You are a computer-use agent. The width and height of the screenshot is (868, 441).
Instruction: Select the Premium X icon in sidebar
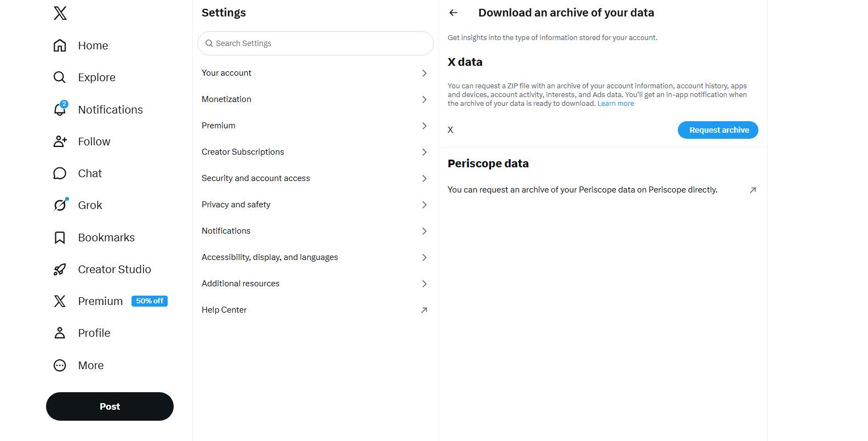point(60,301)
